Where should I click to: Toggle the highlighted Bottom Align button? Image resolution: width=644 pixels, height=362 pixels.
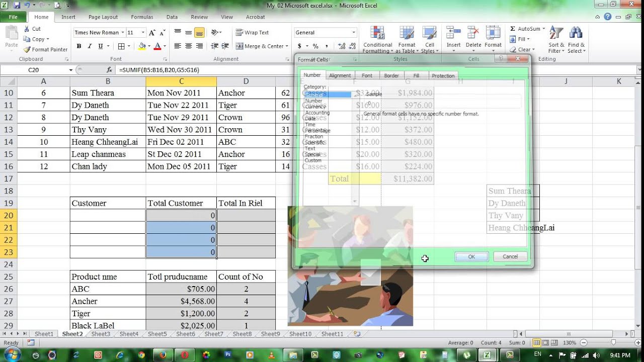(199, 32)
